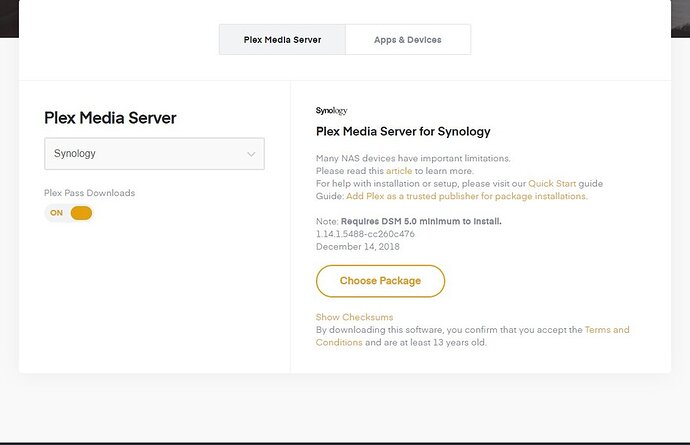Image resolution: width=690 pixels, height=445 pixels.
Task: Open the Quick Start guide link
Action: [x=552, y=184]
